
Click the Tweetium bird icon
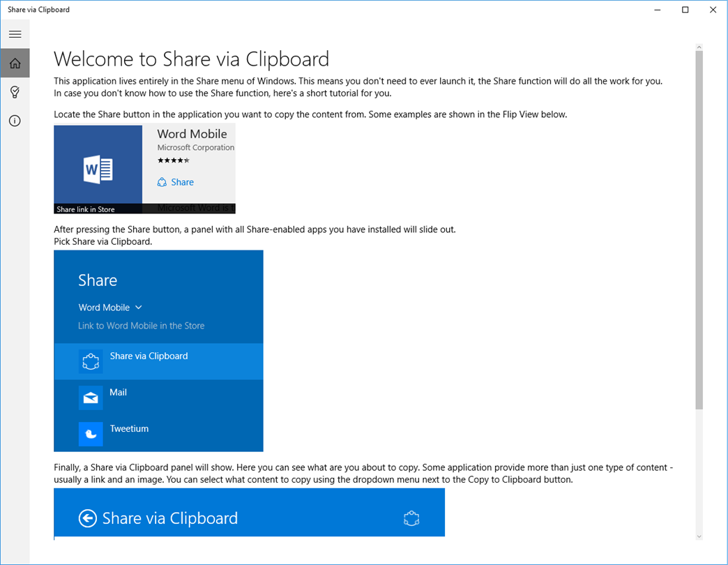[91, 434]
